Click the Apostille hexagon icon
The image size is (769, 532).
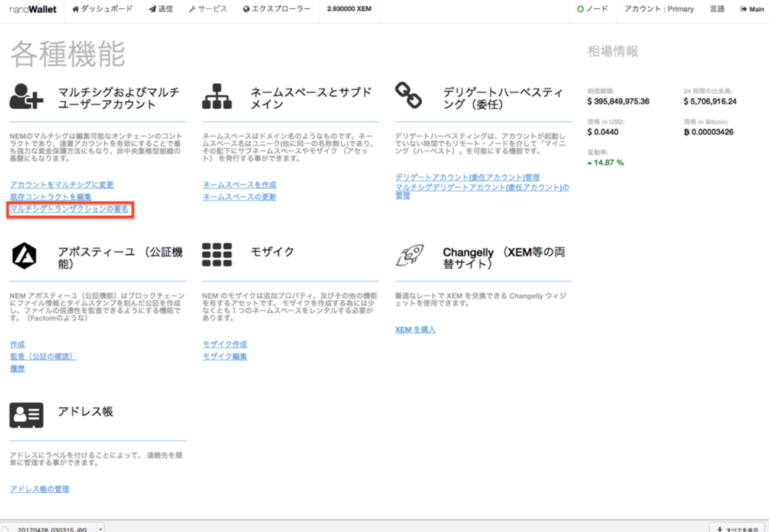(x=24, y=255)
